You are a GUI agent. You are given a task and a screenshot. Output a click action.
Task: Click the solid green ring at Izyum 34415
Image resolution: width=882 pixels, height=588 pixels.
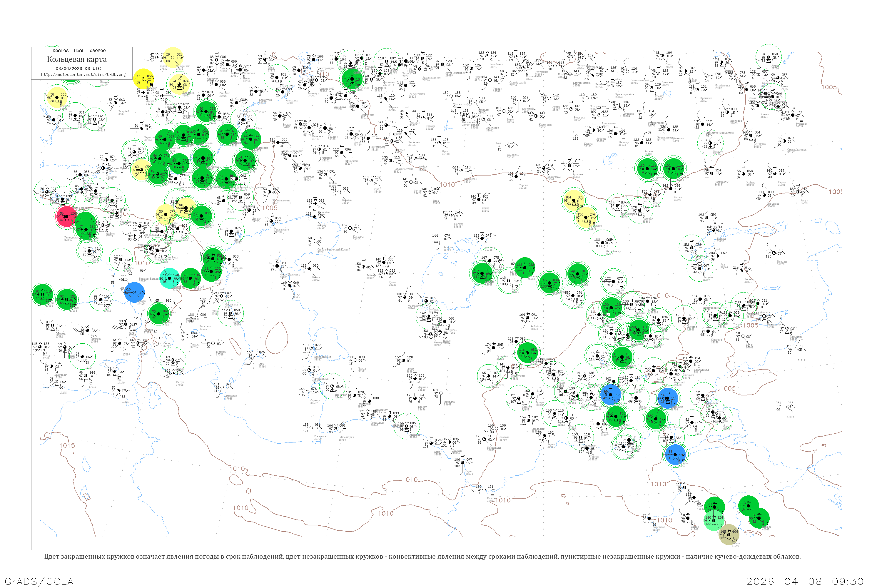point(94,119)
